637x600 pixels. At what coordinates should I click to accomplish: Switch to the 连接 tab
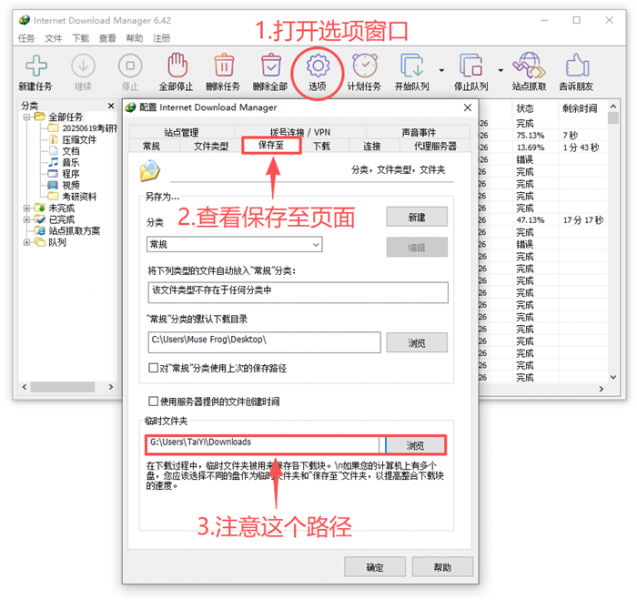coord(372,146)
